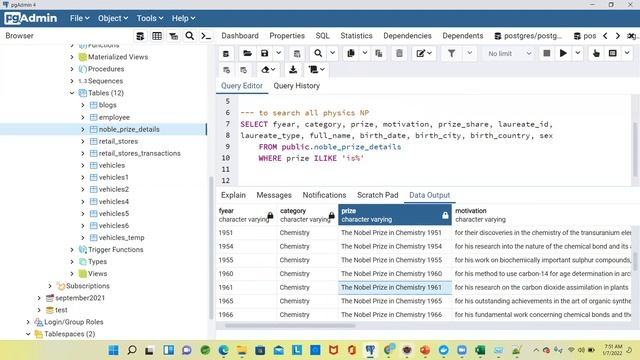The image size is (640, 360).
Task: Click the Paste rows icon
Action: (379, 53)
